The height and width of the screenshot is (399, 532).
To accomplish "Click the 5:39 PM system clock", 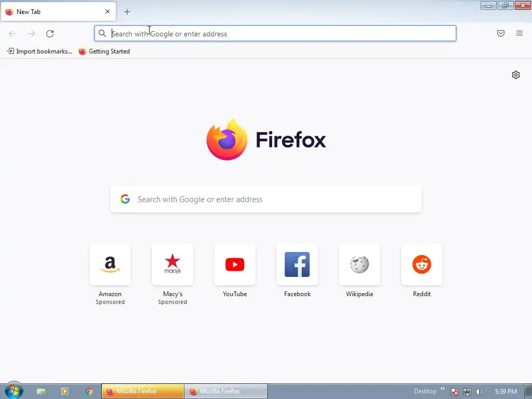I will click(x=506, y=392).
